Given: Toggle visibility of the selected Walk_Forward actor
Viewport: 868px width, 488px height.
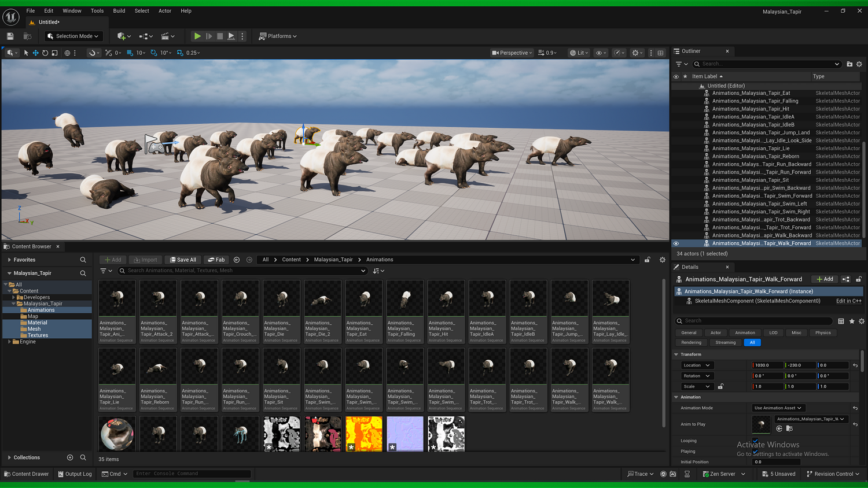Looking at the screenshot, I should coord(676,243).
